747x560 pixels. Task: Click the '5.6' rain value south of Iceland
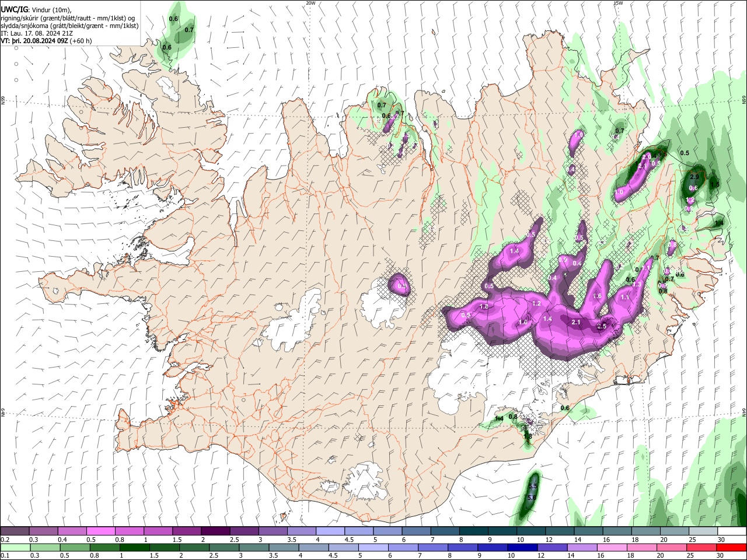pos(531,498)
